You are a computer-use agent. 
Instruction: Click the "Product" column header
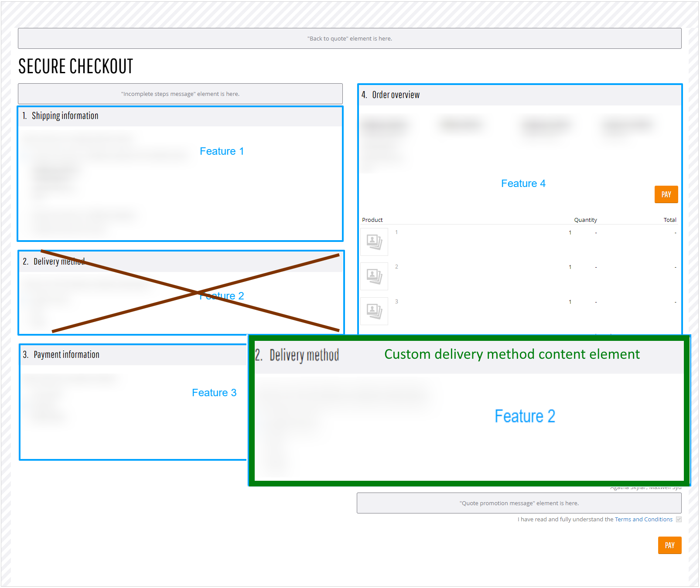tap(372, 220)
